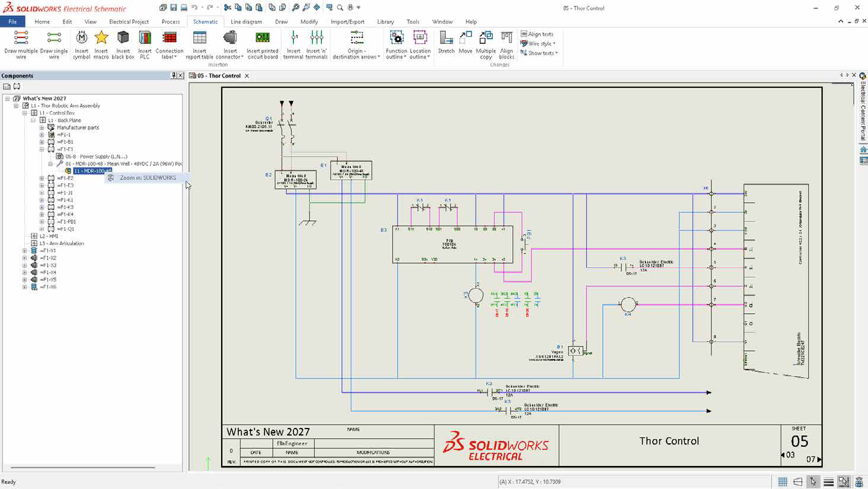The height and width of the screenshot is (489, 868).
Task: Select 05-8 - Power Supply tree item
Action: [96, 157]
